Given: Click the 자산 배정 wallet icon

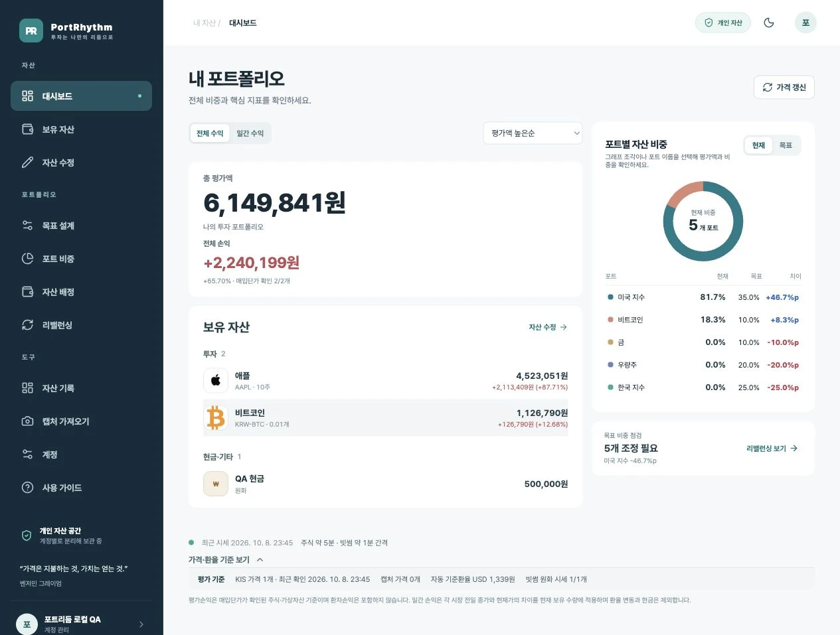Looking at the screenshot, I should [27, 291].
